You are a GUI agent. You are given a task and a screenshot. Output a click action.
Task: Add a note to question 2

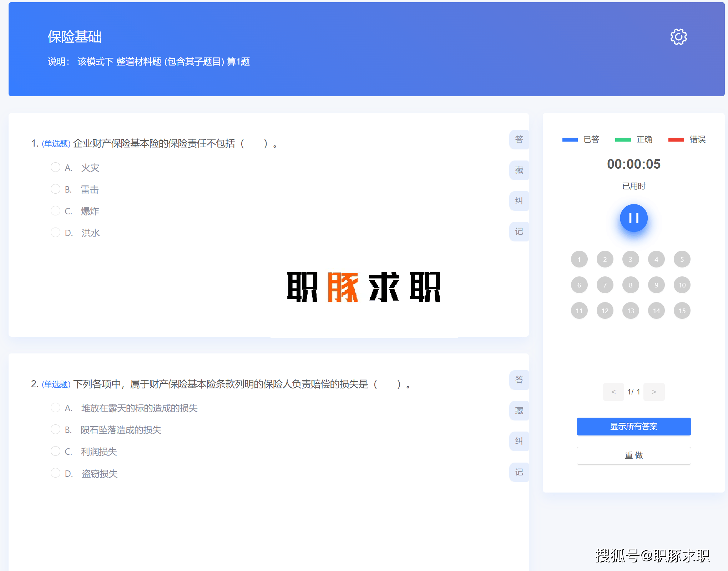(x=519, y=472)
